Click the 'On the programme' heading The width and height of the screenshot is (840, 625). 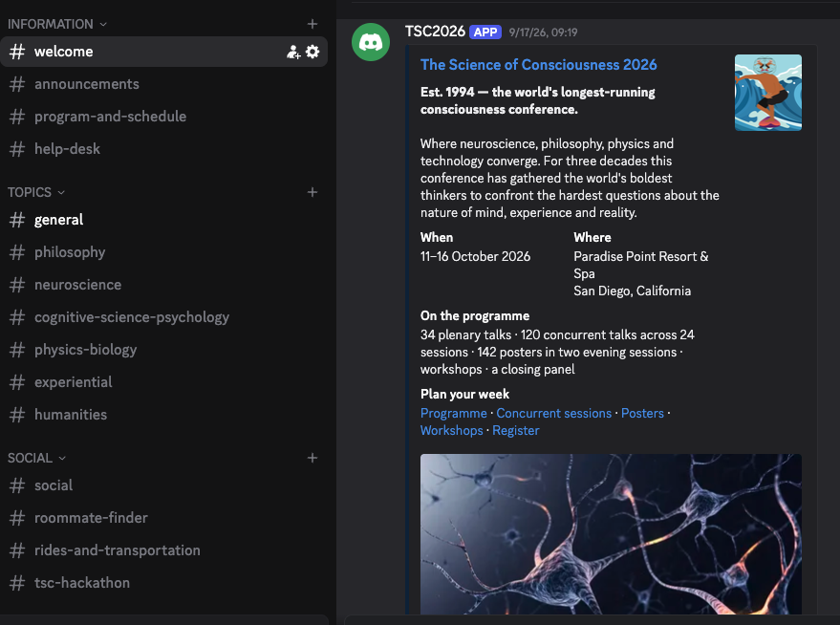475,316
